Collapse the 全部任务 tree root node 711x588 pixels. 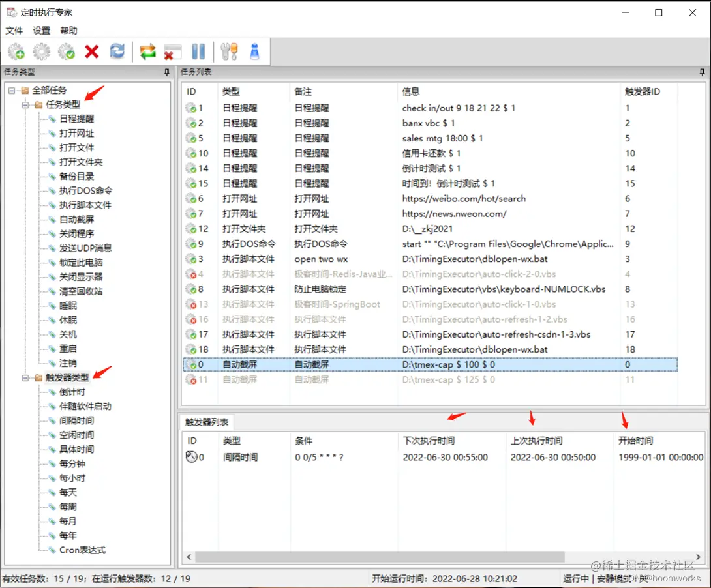click(12, 91)
